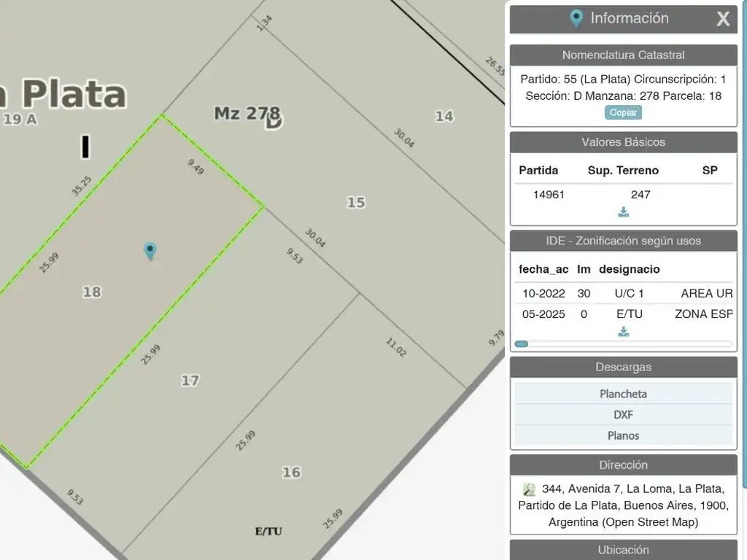Click the map icon beside the address
This screenshot has height=560, width=747.
point(530,489)
